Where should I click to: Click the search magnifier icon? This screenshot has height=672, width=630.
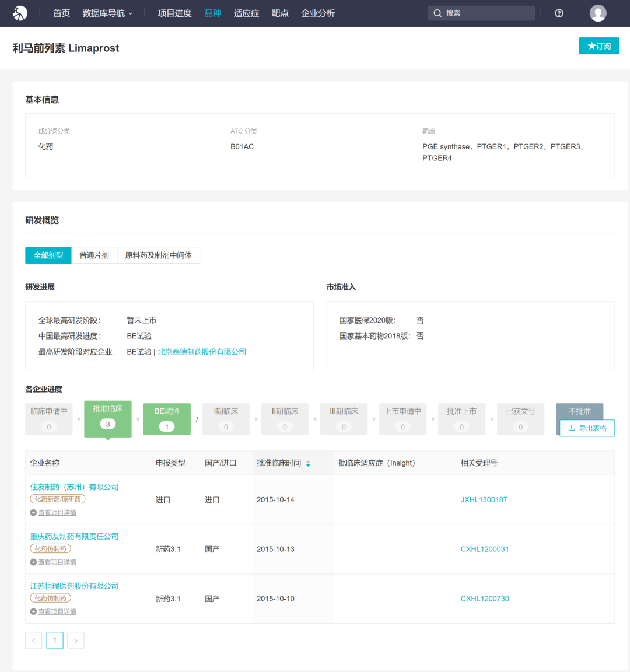[437, 13]
